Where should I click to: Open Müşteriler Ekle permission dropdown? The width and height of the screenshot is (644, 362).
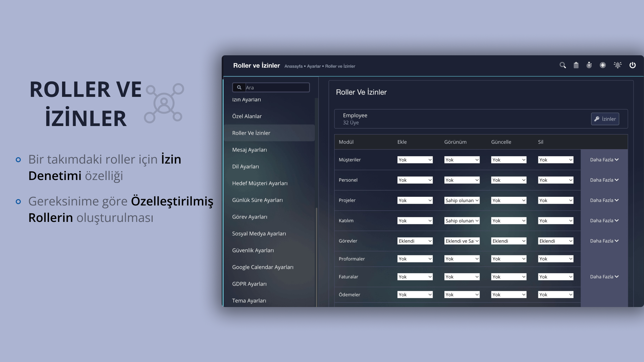tap(415, 160)
